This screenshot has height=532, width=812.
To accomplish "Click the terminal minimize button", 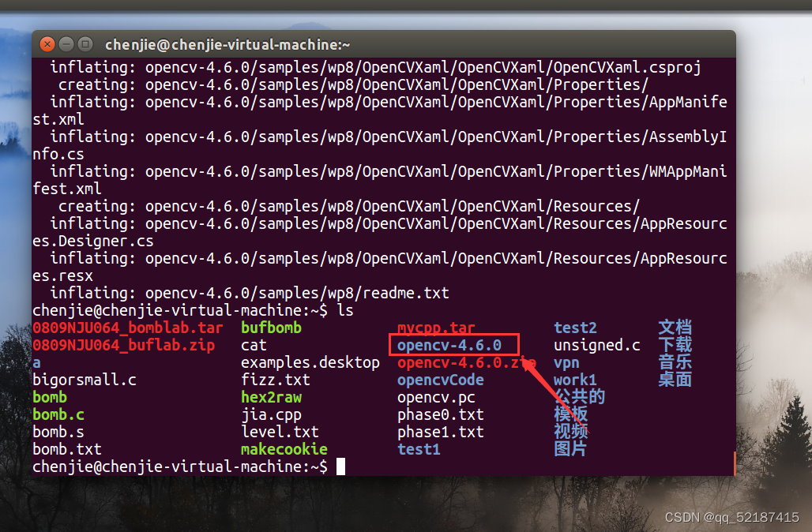I will click(66, 44).
